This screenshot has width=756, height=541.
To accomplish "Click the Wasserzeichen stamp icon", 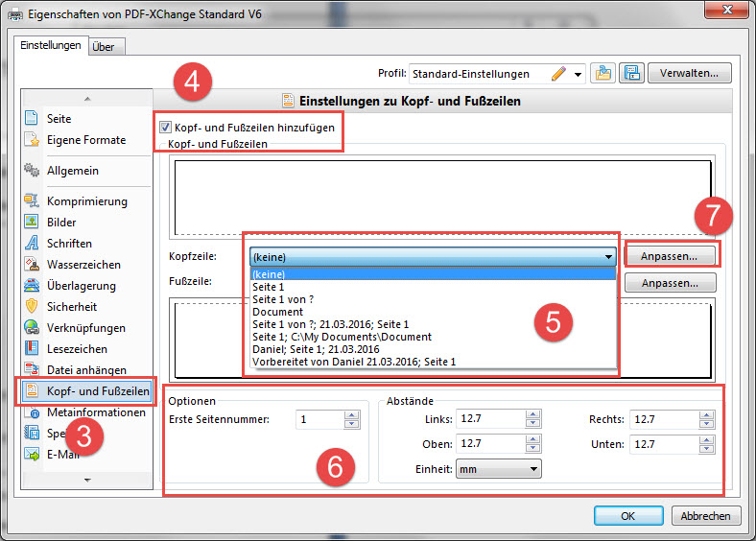I will click(32, 264).
